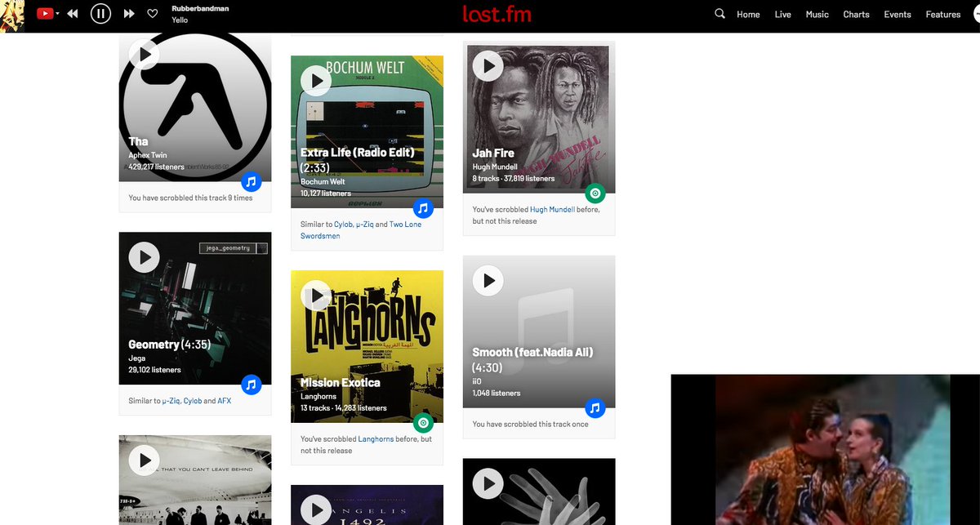Play the U2 album card at bottom

pyautogui.click(x=145, y=460)
